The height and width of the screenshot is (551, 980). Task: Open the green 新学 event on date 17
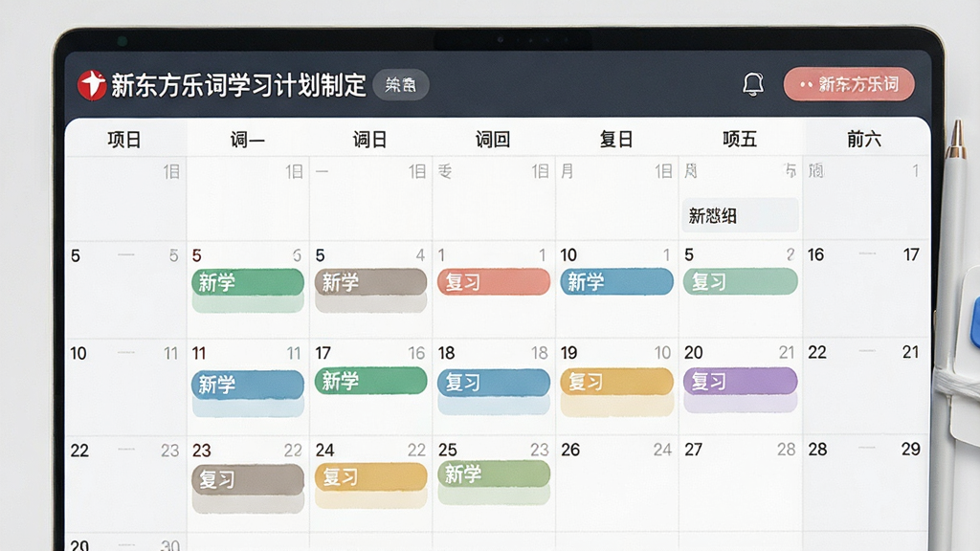point(370,381)
